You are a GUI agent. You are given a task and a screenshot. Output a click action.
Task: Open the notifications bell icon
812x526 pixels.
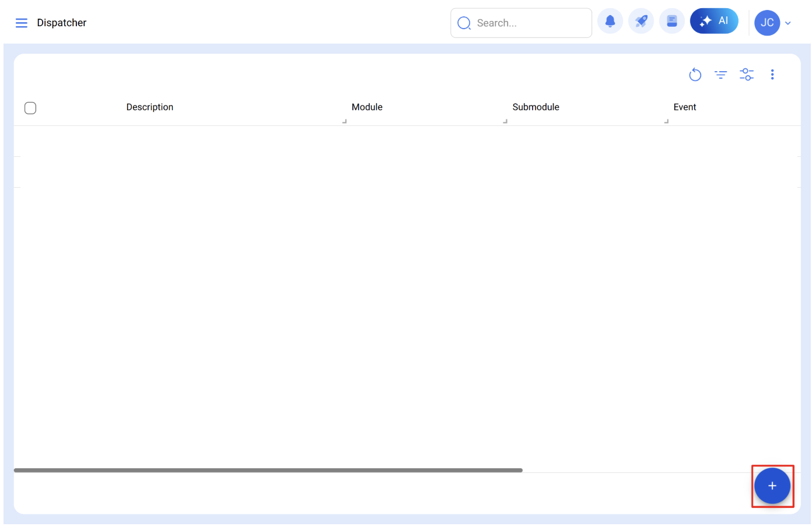610,21
